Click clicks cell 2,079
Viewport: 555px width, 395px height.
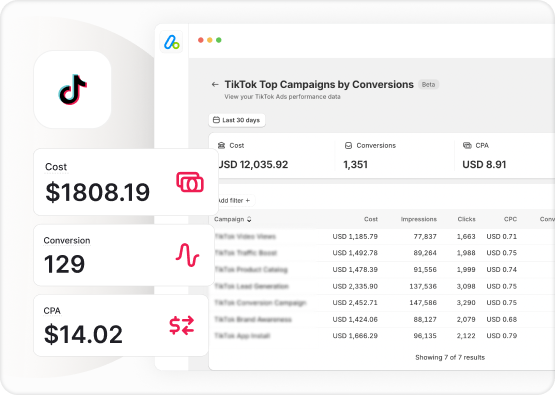pos(466,319)
